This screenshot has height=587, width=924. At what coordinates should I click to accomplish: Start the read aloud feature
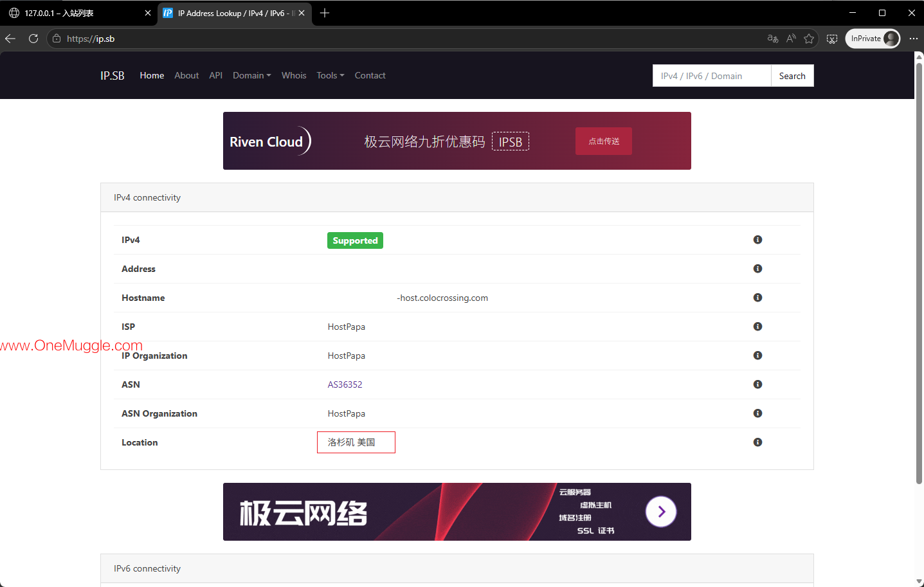pyautogui.click(x=791, y=39)
